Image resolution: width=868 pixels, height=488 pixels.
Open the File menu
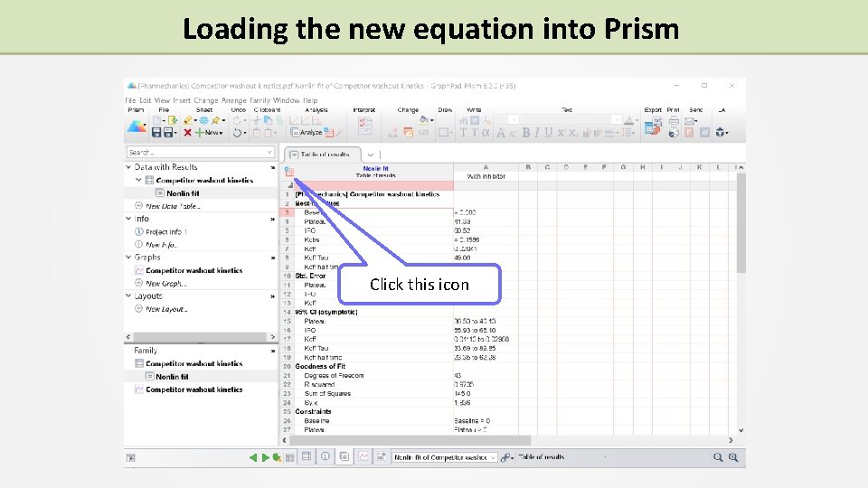pos(130,100)
